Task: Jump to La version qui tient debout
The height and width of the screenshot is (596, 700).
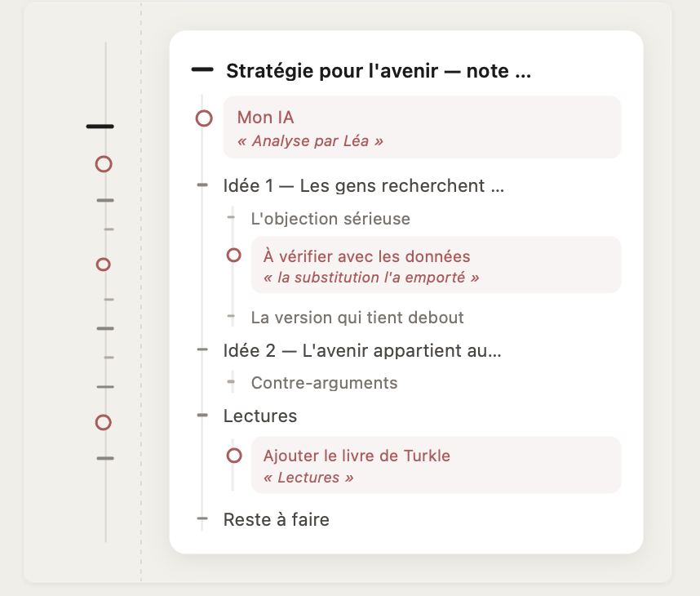Action: [357, 318]
